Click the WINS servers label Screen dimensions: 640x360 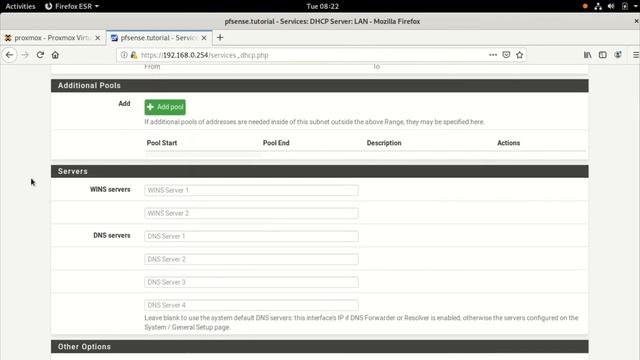(110, 189)
